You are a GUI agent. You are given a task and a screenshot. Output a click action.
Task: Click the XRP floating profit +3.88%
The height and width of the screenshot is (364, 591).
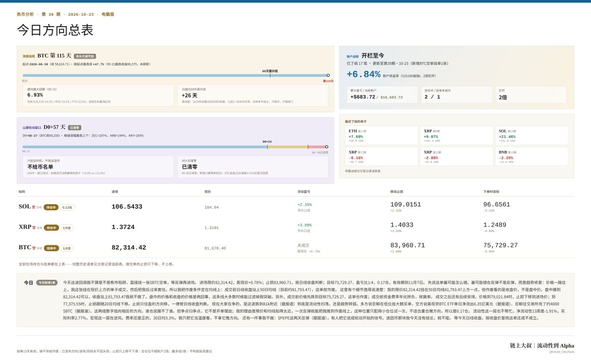(x=304, y=225)
